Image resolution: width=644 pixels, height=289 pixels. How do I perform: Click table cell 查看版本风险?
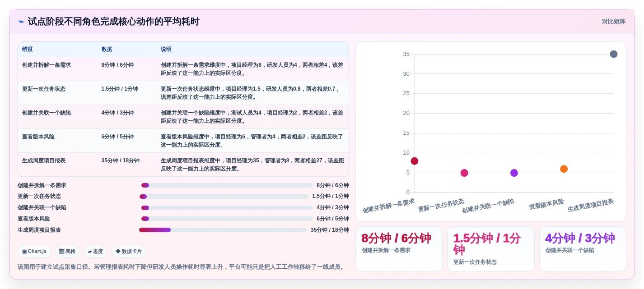click(38, 137)
